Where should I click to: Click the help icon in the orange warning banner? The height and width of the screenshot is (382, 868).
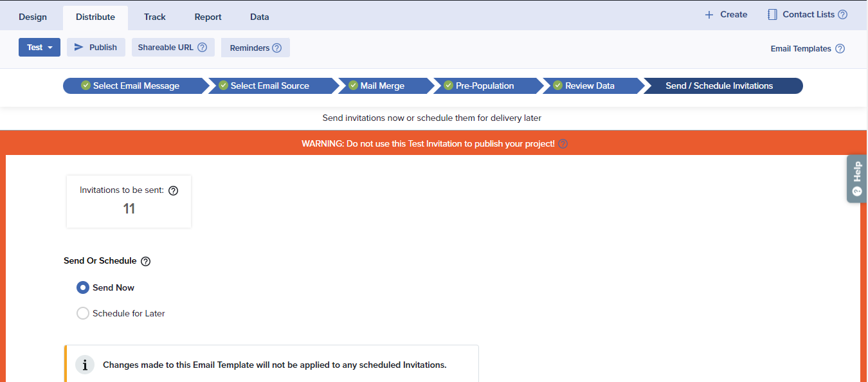pos(563,144)
